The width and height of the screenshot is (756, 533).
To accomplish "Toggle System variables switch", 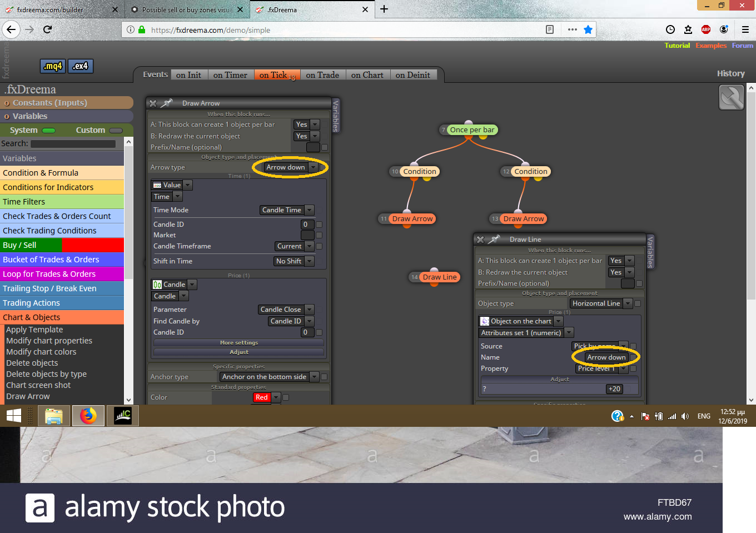I will (49, 131).
